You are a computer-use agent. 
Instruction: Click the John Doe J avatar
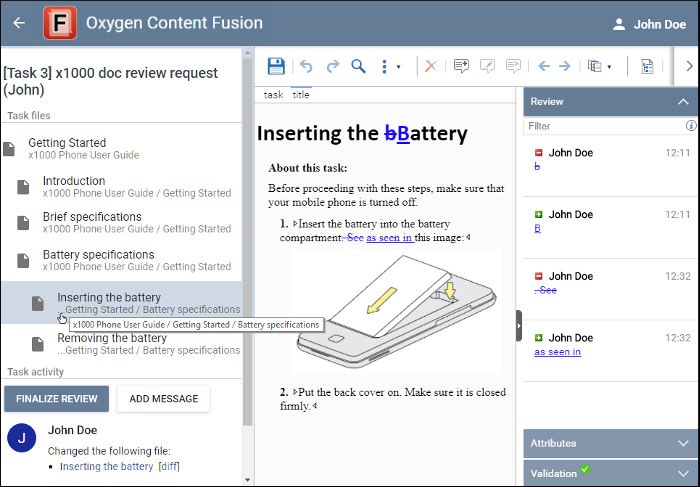(x=21, y=437)
